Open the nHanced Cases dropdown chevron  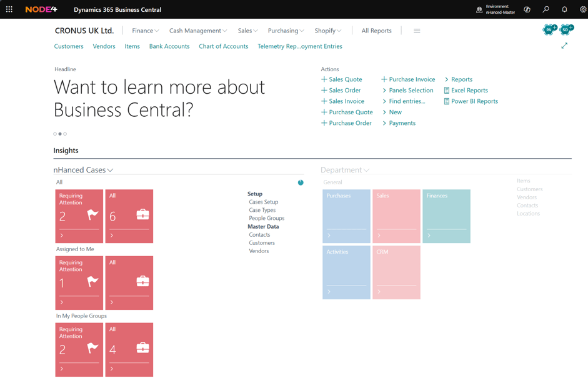(x=110, y=171)
